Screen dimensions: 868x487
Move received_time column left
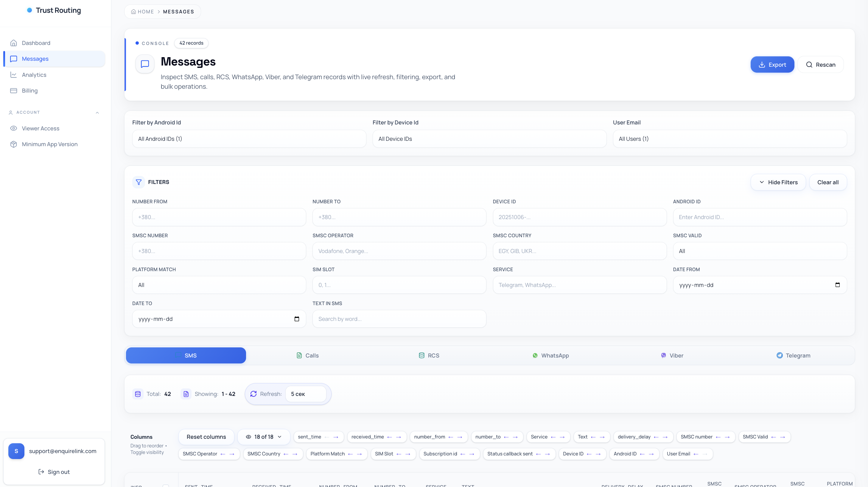390,437
